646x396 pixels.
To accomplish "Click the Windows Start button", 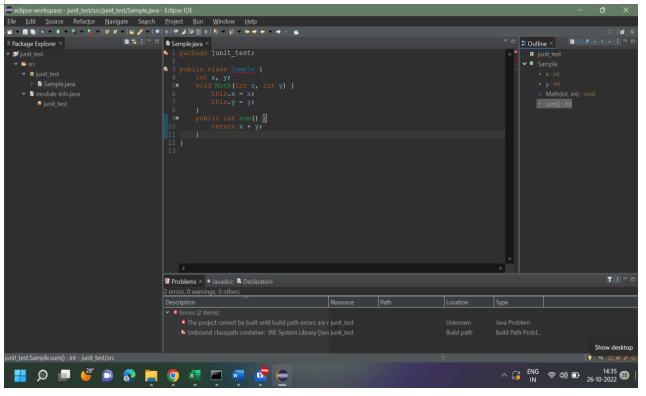I will coord(20,375).
